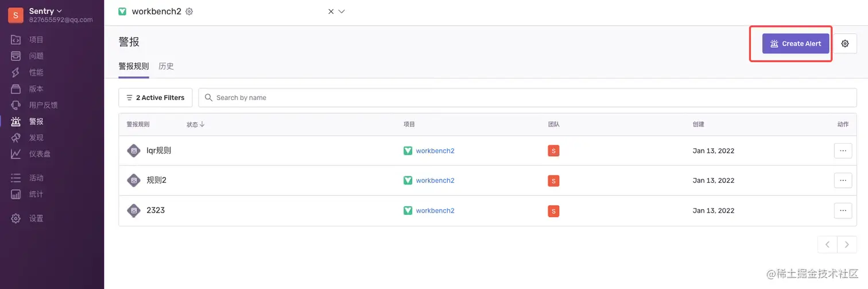Screen dimensions: 868x289
Task: Click the alert settings gear button
Action: point(844,44)
